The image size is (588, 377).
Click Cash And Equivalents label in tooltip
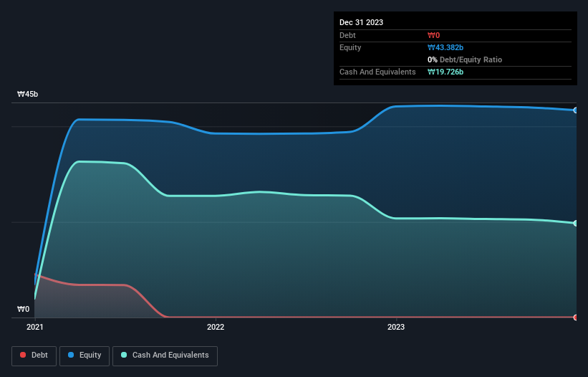point(377,72)
